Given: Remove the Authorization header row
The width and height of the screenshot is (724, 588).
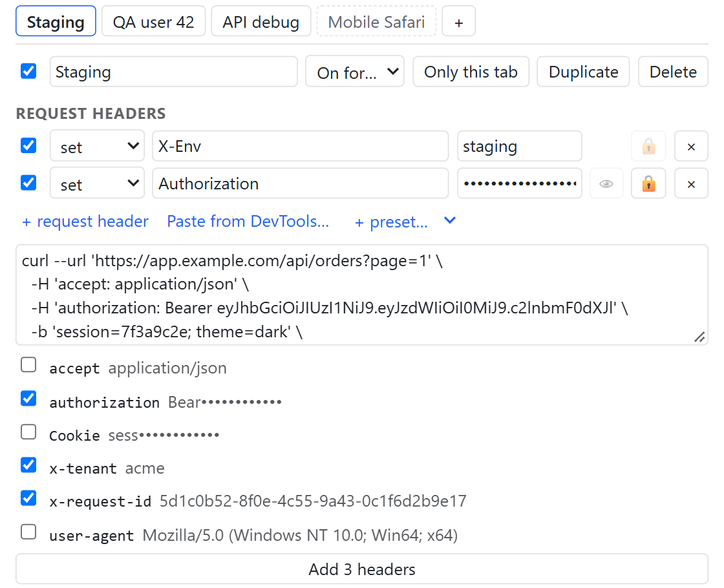Looking at the screenshot, I should coord(691,184).
